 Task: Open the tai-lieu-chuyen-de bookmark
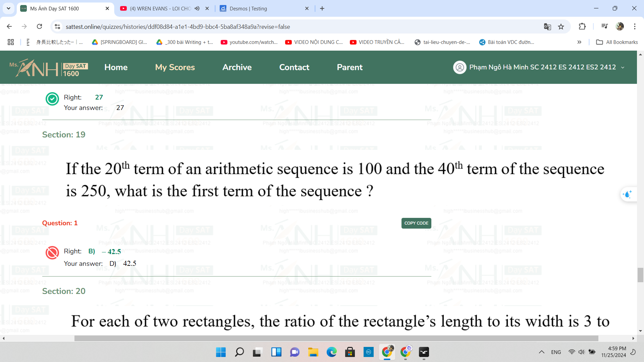click(442, 42)
